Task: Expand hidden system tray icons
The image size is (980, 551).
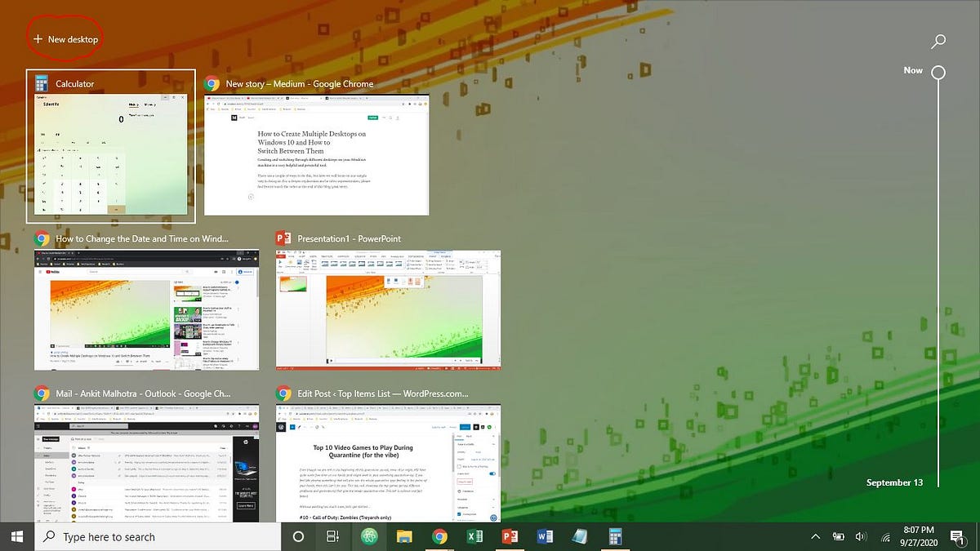Action: [815, 536]
